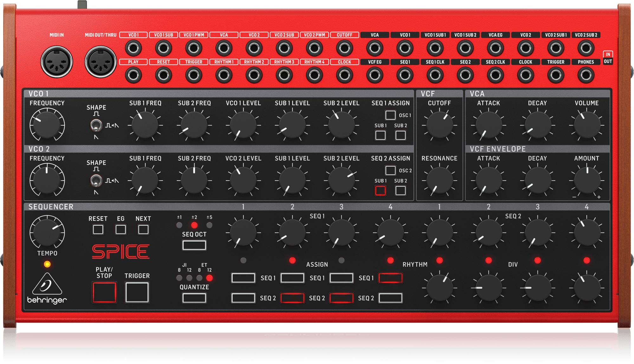
Task: Click the SEQ 1 output jack
Action: click(405, 75)
